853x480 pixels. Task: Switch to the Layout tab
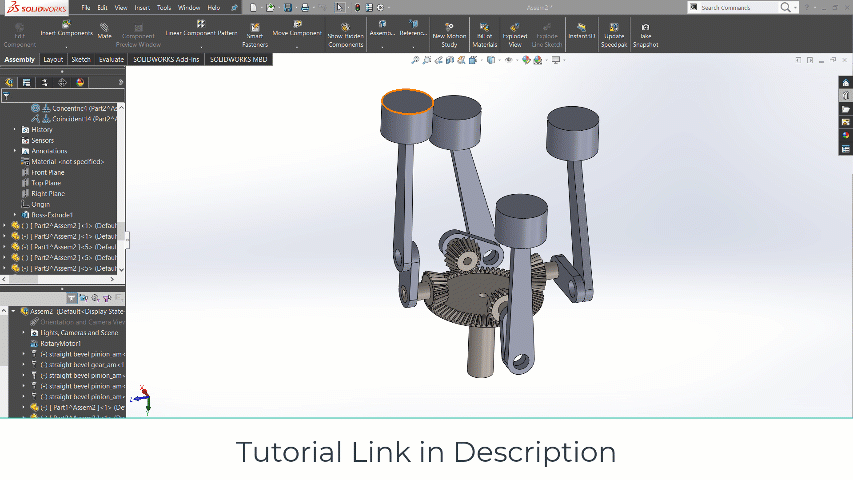(53, 59)
